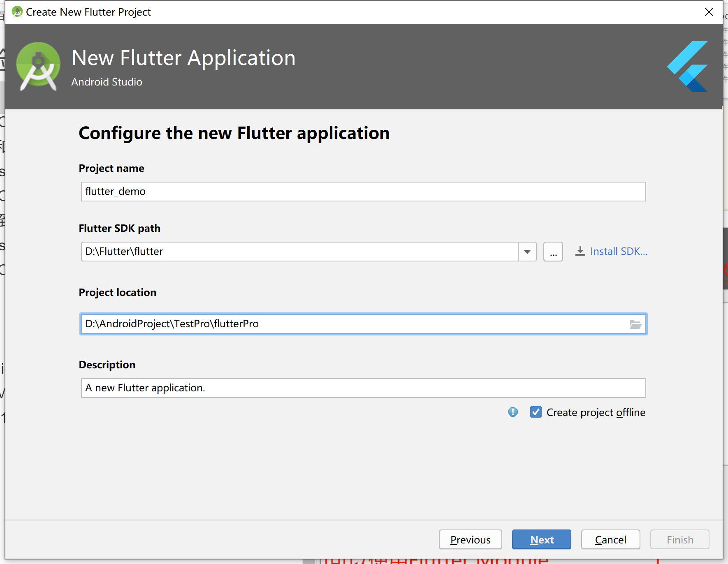Click the Install SDK link

(619, 251)
